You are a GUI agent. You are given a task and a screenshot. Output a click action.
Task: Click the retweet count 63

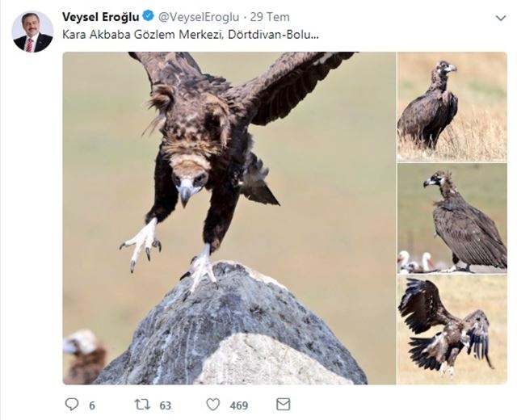click(x=165, y=405)
